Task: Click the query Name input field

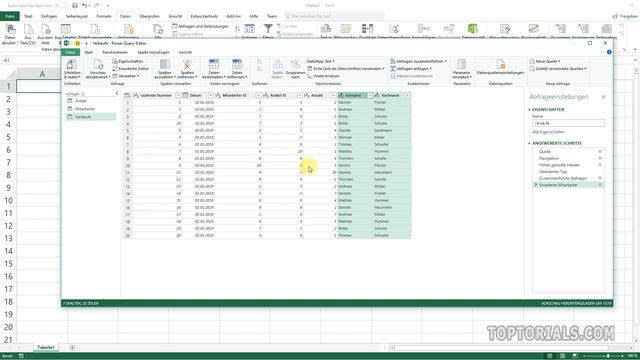Action: click(x=568, y=123)
